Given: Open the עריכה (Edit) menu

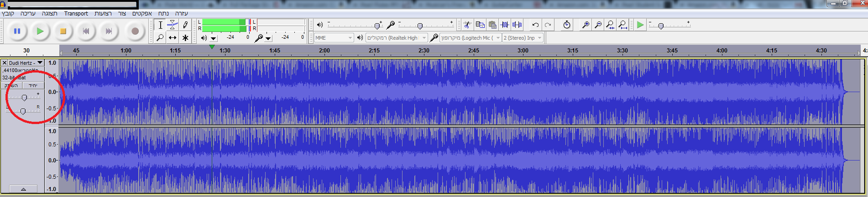Looking at the screenshot, I should [x=28, y=13].
